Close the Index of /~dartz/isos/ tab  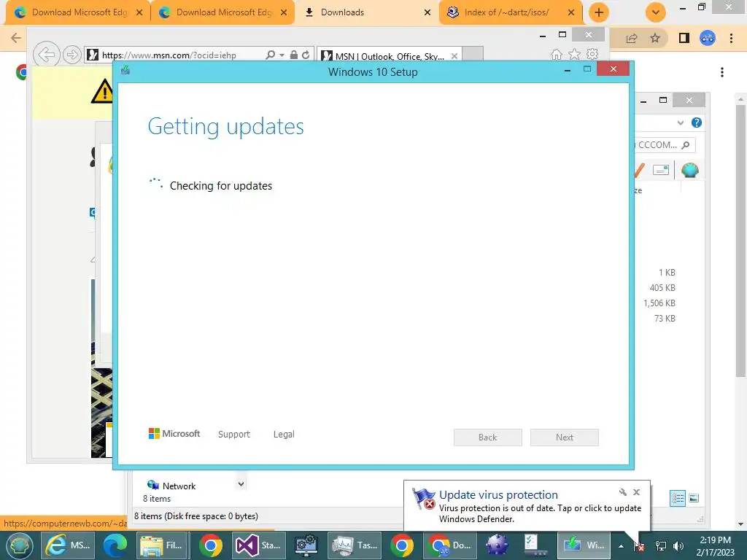[571, 12]
